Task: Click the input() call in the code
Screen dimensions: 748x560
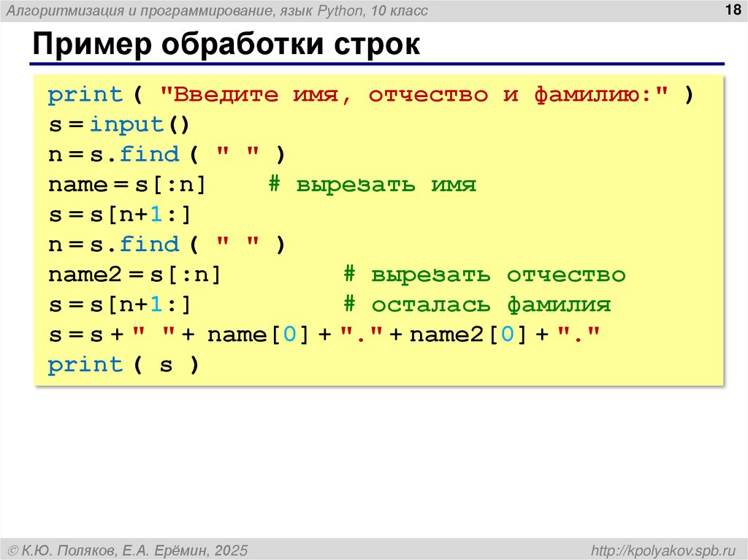Action: (131, 124)
